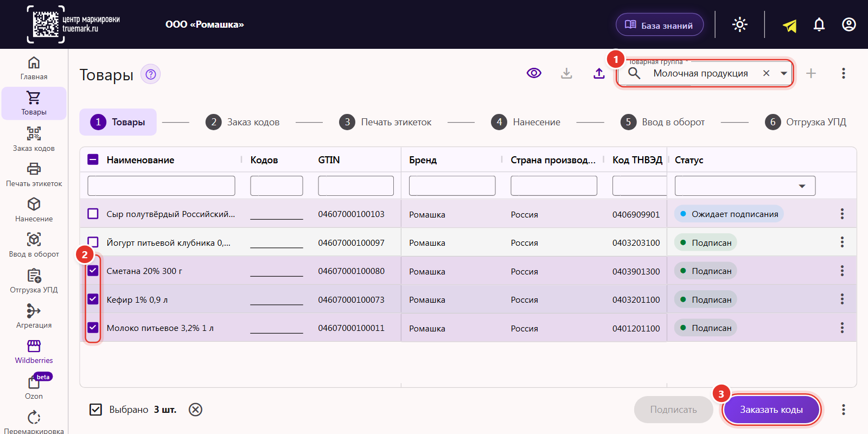
Task: Toggle the light theme sun icon
Action: coord(740,24)
